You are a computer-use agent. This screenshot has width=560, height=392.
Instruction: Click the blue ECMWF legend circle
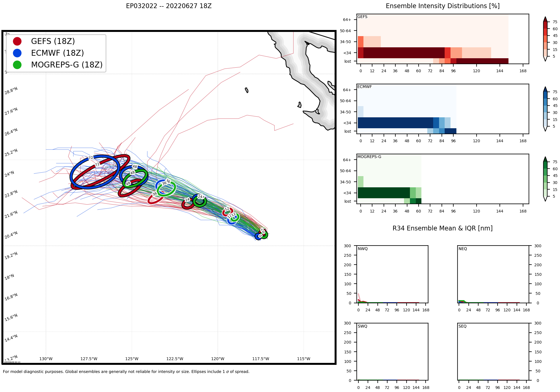click(x=17, y=53)
